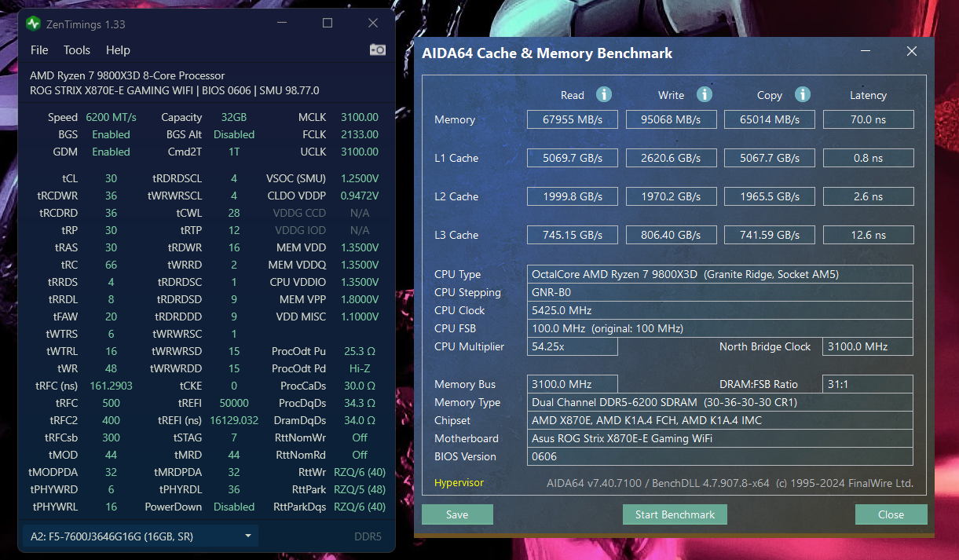Click the Memory Read 67955 MB/s field

[573, 119]
